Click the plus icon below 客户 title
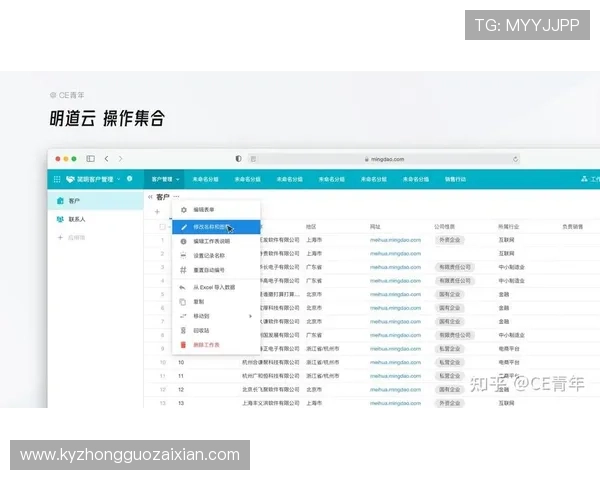This screenshot has height=480, width=600. pos(157,211)
